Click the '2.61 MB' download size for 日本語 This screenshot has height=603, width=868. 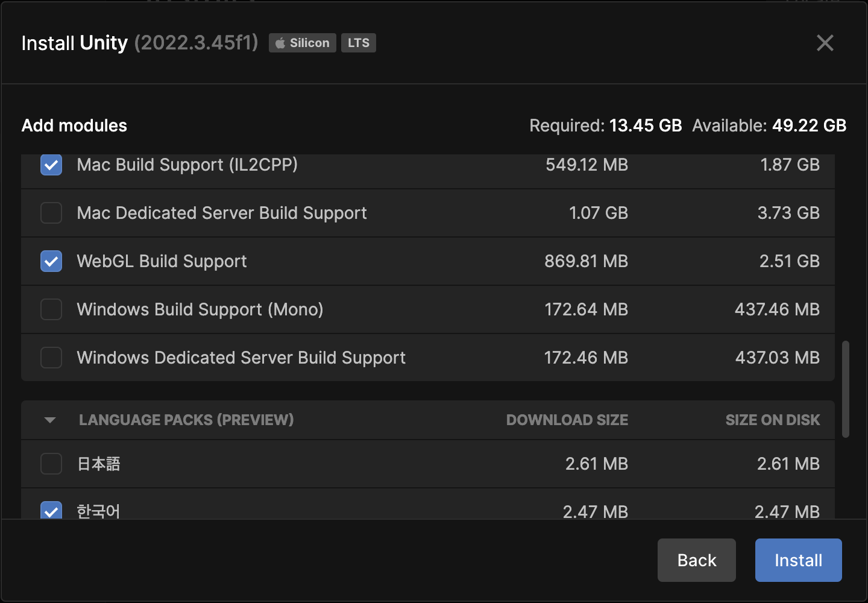click(x=597, y=464)
